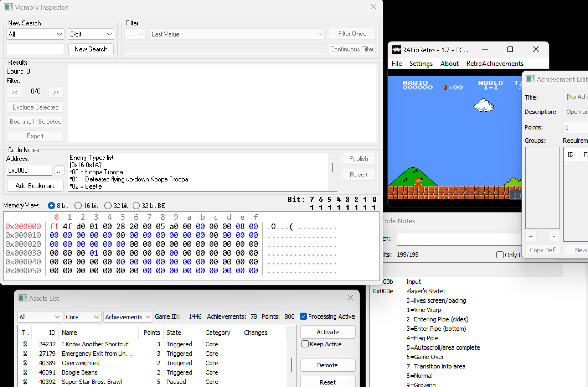Add a group with the plus button

531,237
